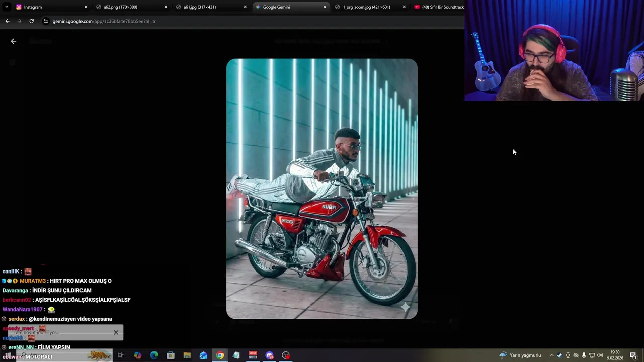Viewport: 644px width, 362px height.
Task: Open File Explorer from taskbar
Action: pyautogui.click(x=187, y=355)
